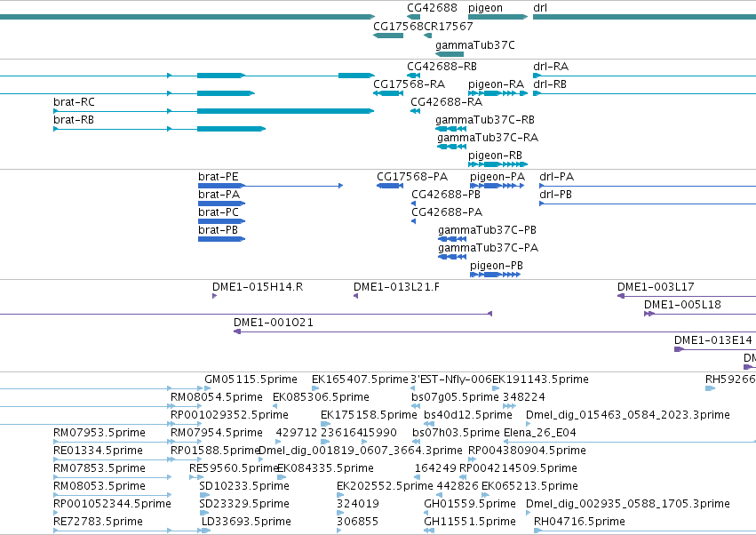Select the DME1-013E14 clone feature
The image size is (756, 535).
(x=715, y=349)
